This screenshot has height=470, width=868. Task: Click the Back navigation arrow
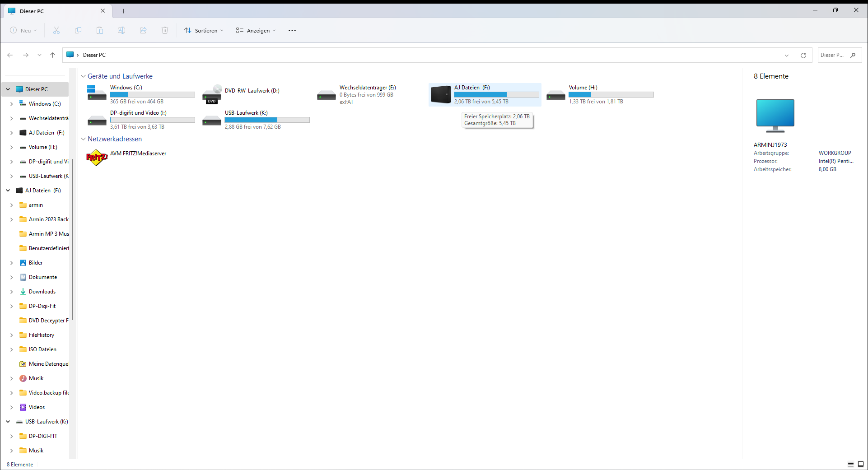pyautogui.click(x=10, y=55)
